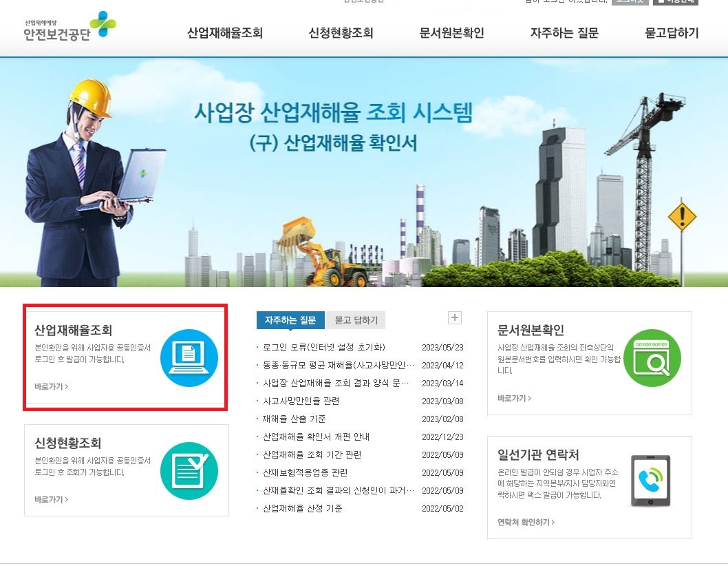Click the plus icon to see more FAQ posts
The height and width of the screenshot is (566, 728).
tap(455, 318)
